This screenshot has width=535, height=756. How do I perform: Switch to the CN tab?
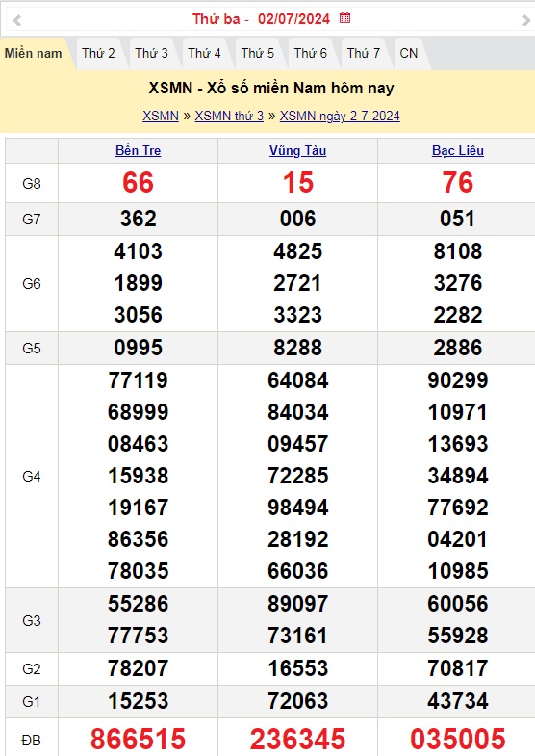(x=409, y=54)
